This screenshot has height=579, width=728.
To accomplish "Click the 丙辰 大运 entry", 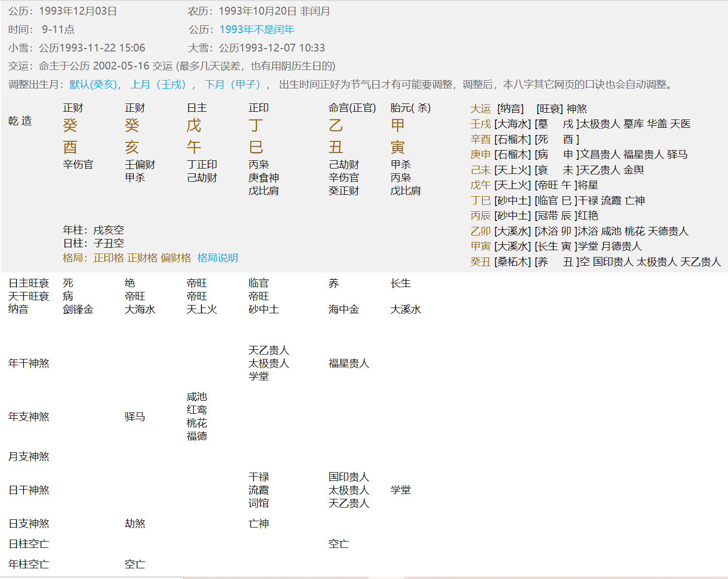I will (480, 216).
